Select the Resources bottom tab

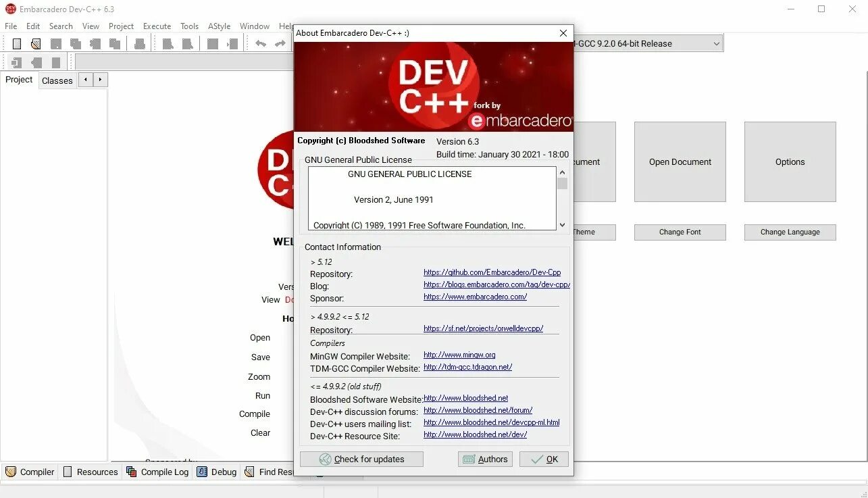(x=90, y=472)
